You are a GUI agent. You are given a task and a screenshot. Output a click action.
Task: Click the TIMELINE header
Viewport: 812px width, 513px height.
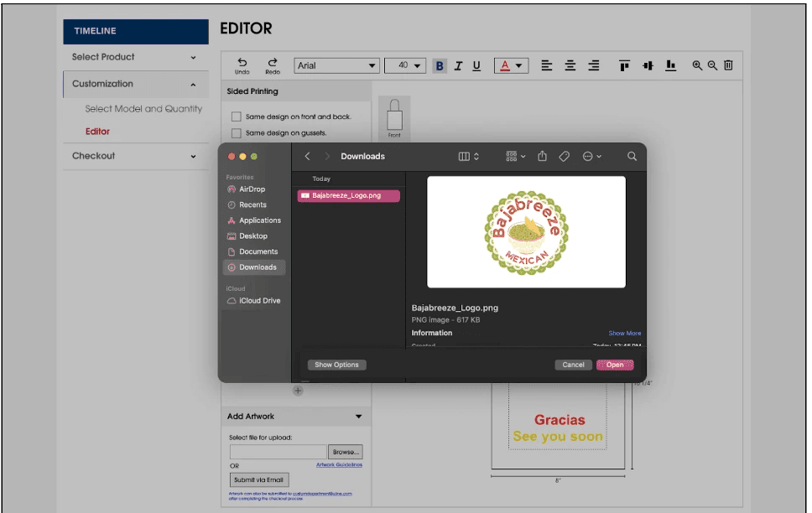(x=136, y=32)
